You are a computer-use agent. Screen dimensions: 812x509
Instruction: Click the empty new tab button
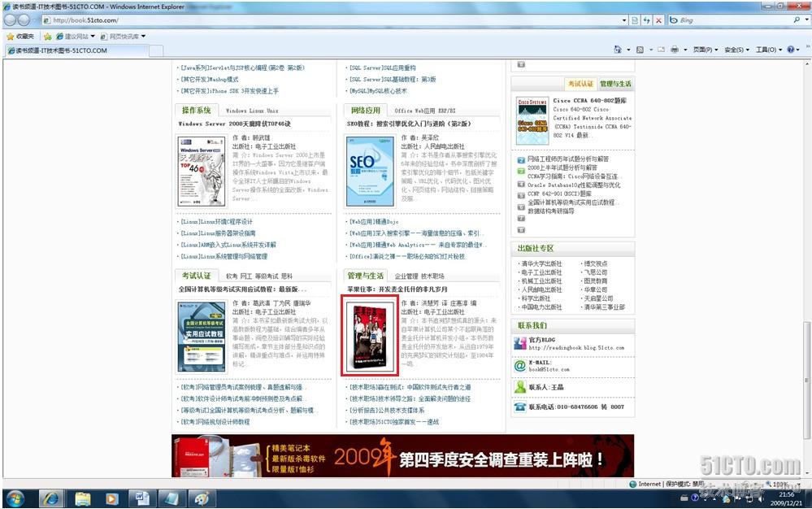[x=156, y=50]
